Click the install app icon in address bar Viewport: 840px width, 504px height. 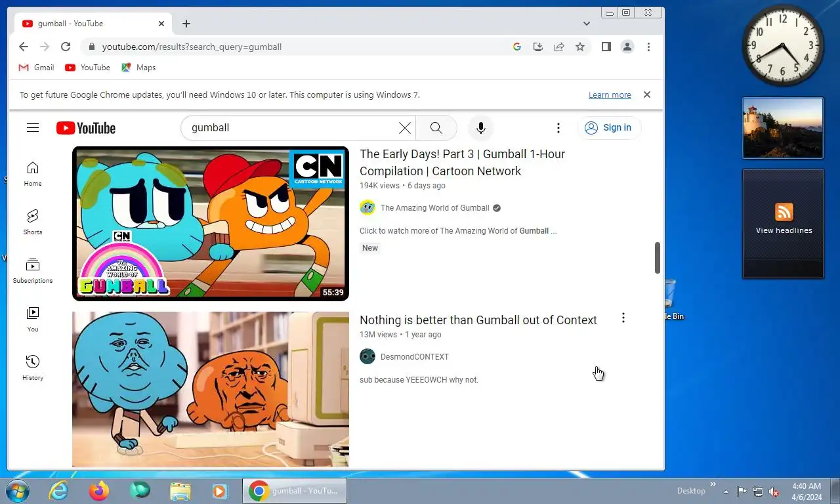point(538,47)
